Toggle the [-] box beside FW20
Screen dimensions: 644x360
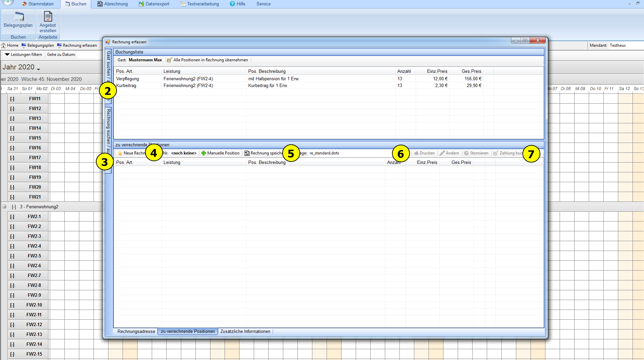(x=12, y=187)
